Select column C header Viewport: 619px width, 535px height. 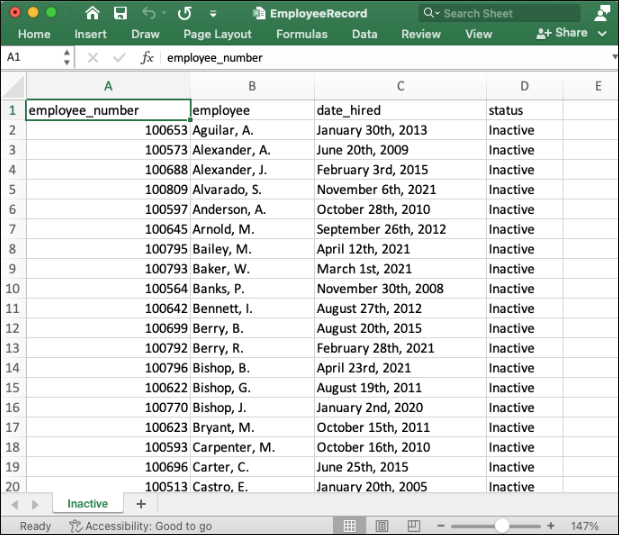400,86
